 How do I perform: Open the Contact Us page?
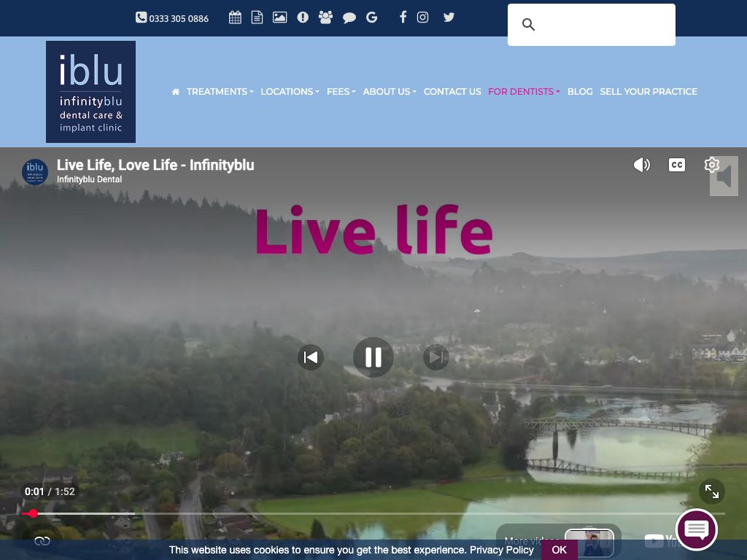tap(452, 91)
